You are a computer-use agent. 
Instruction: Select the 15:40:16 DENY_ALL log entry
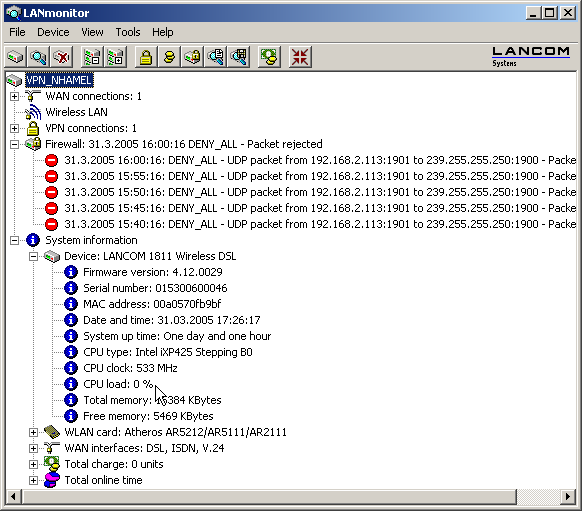[320, 224]
